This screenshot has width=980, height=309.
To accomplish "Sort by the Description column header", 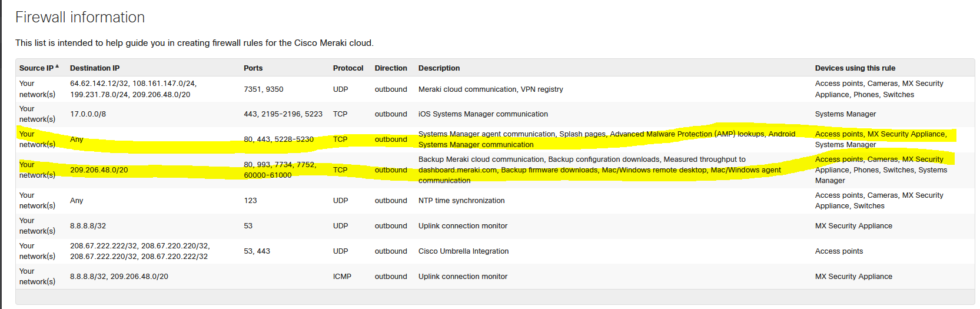I will click(x=439, y=68).
